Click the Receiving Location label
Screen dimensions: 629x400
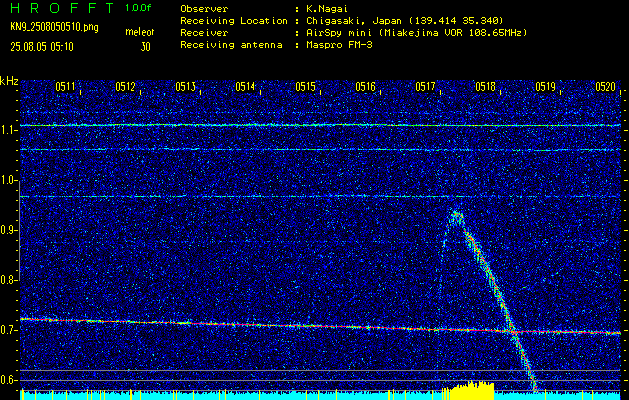234,21
